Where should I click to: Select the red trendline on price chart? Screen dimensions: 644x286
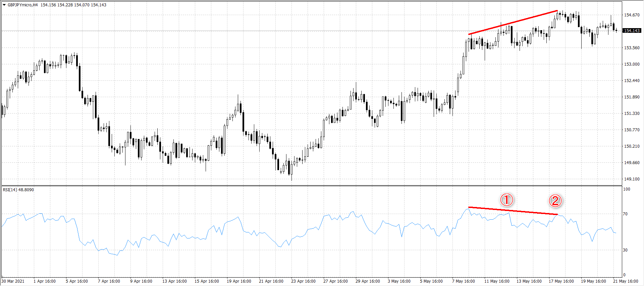pyautogui.click(x=513, y=22)
